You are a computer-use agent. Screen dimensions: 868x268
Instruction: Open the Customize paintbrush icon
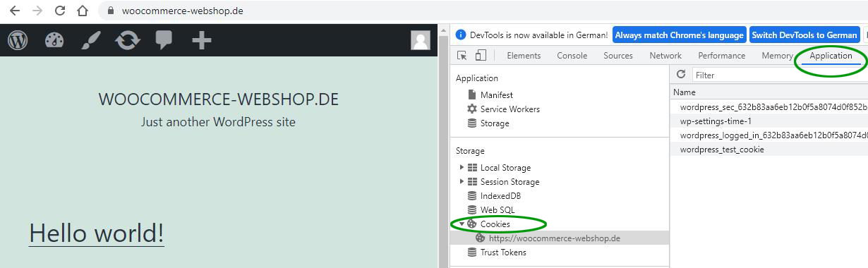click(x=91, y=40)
